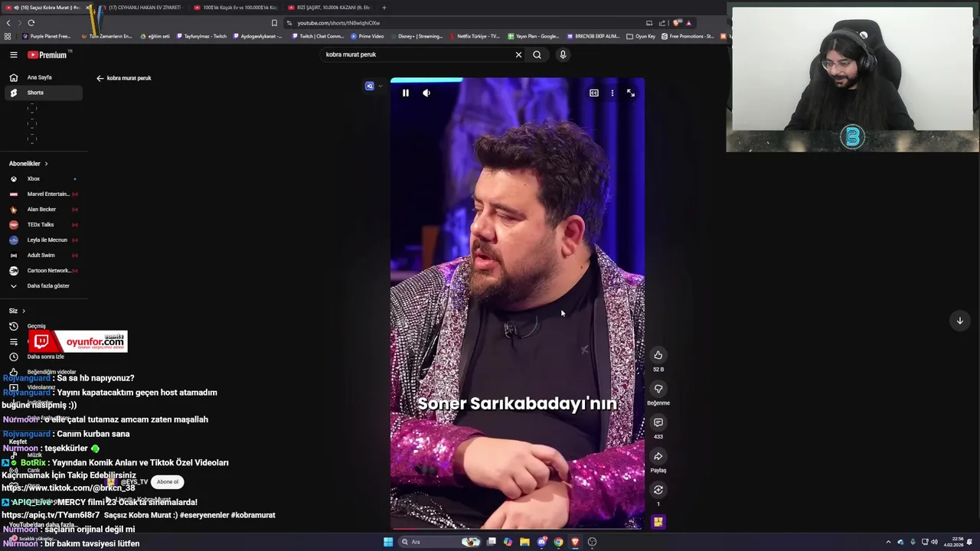The width and height of the screenshot is (980, 551).
Task: Open the bookmarks bar apps grid icon
Action: pos(8,36)
